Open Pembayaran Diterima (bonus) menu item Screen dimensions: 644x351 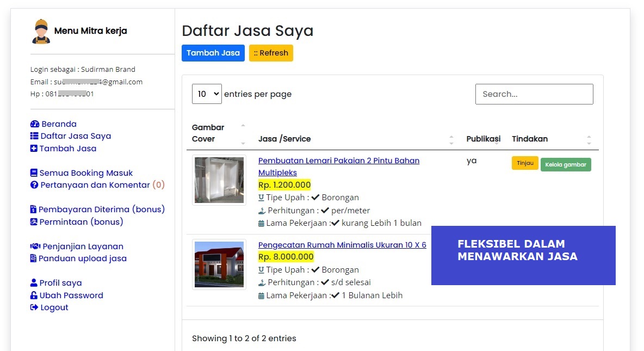coord(102,210)
